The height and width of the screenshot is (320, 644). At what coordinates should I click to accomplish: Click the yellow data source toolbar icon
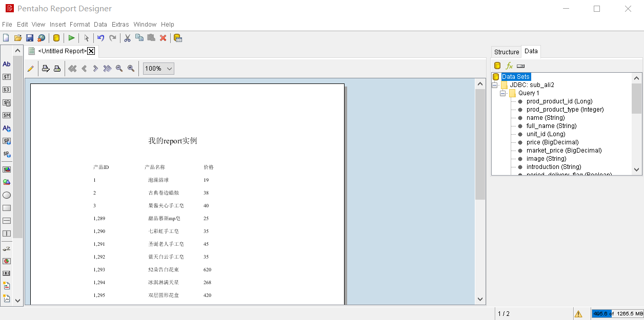click(56, 38)
